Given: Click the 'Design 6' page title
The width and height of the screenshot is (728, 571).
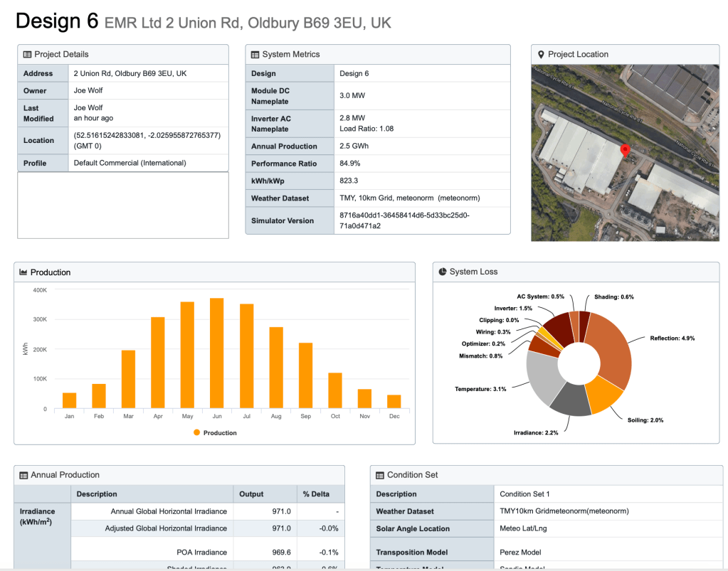Looking at the screenshot, I should [57, 21].
